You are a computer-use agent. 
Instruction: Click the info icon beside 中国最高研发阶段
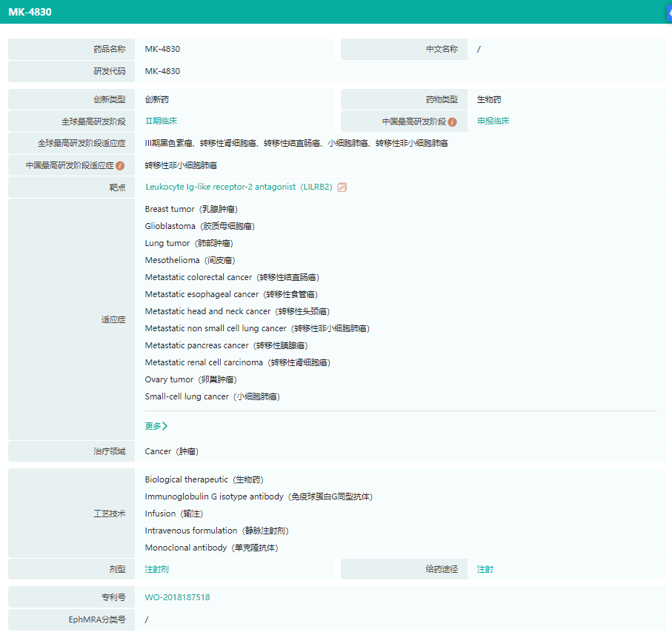[452, 122]
